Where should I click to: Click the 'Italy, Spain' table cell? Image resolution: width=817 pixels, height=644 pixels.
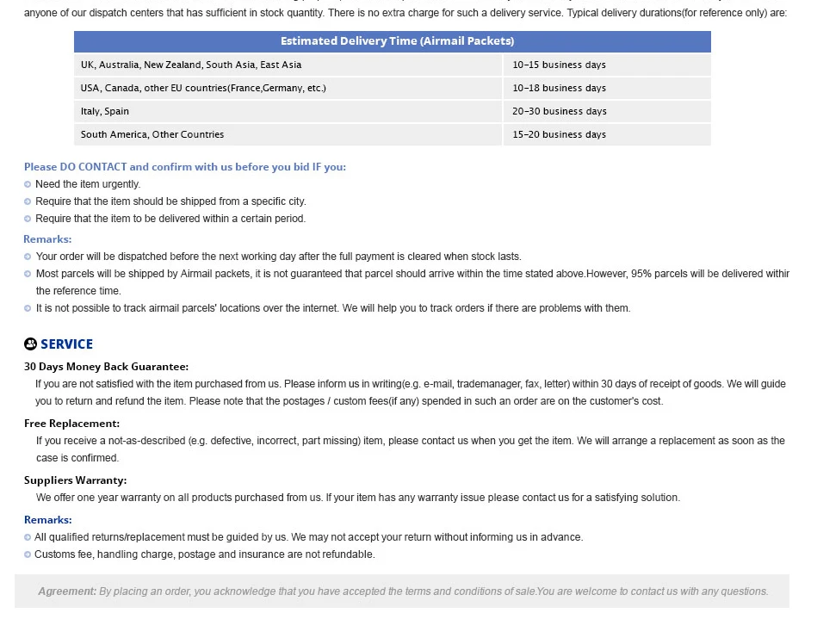click(288, 112)
